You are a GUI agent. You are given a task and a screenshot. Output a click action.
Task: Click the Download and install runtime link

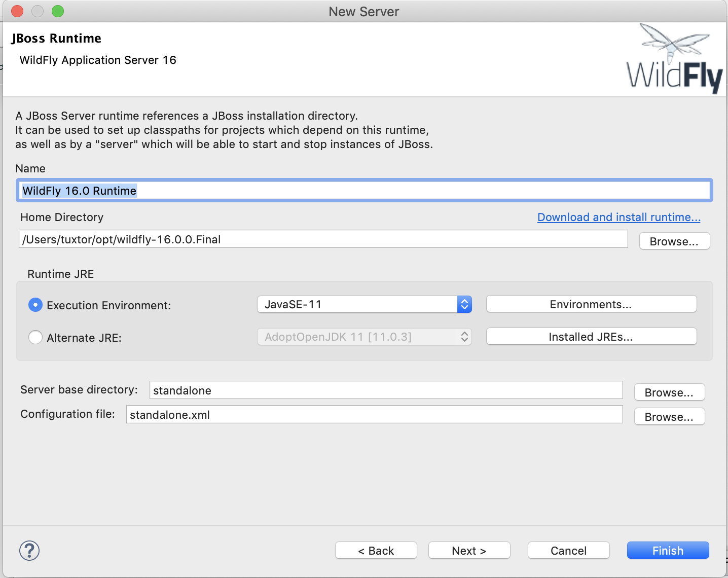618,217
